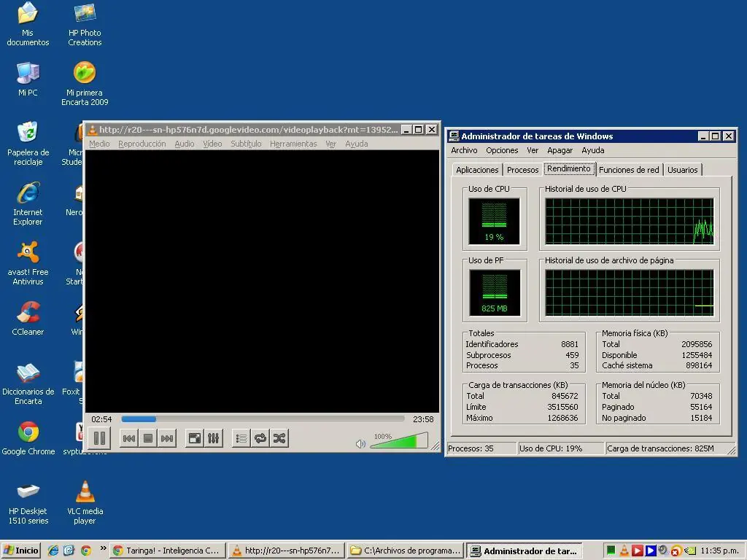The width and height of the screenshot is (747, 560).
Task: Pause the video in VLC
Action: click(99, 438)
